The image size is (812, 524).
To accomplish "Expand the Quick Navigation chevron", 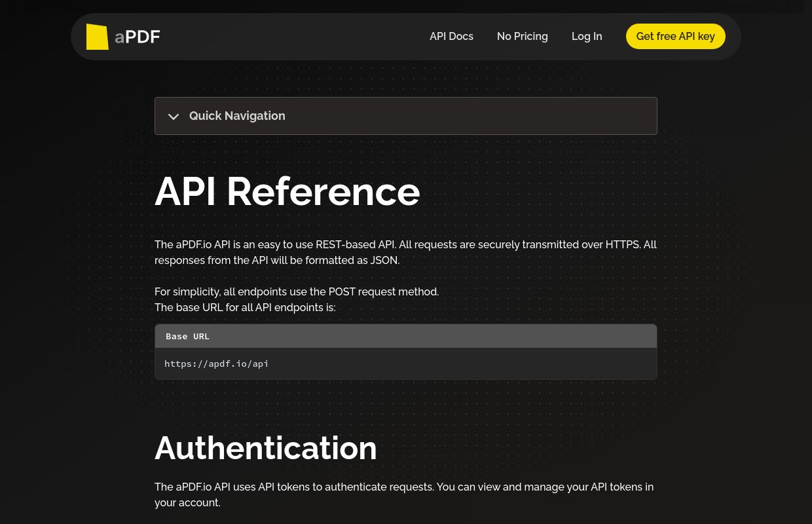I will pyautogui.click(x=174, y=117).
